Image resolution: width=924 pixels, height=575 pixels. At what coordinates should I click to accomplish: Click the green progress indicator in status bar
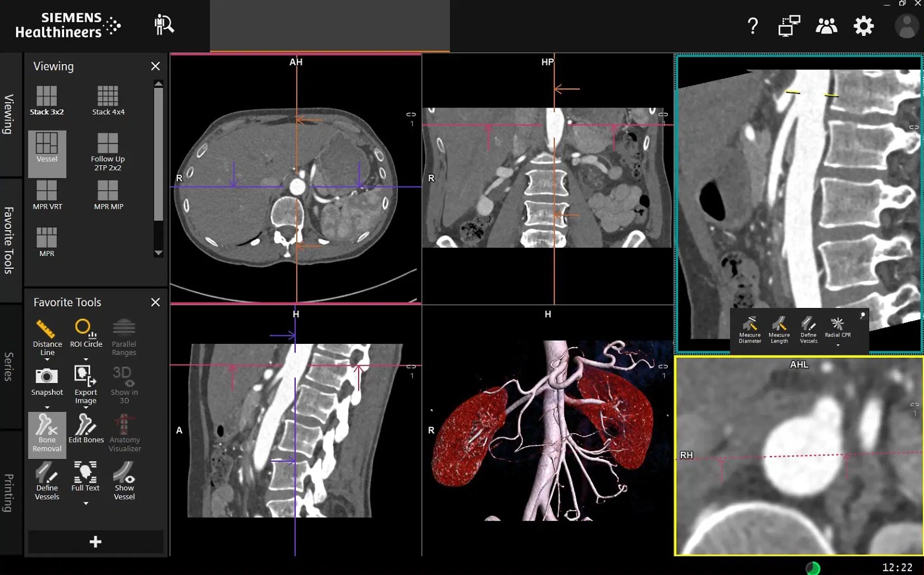[x=813, y=568]
